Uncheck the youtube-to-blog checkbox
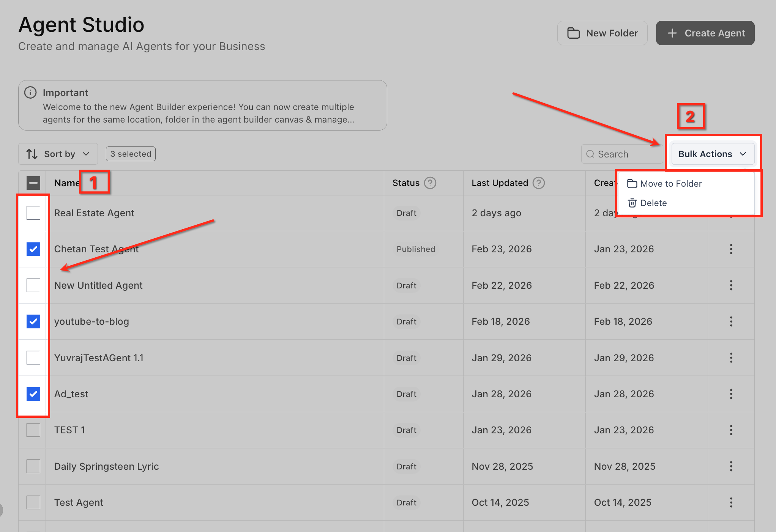The width and height of the screenshot is (776, 532). (x=33, y=322)
